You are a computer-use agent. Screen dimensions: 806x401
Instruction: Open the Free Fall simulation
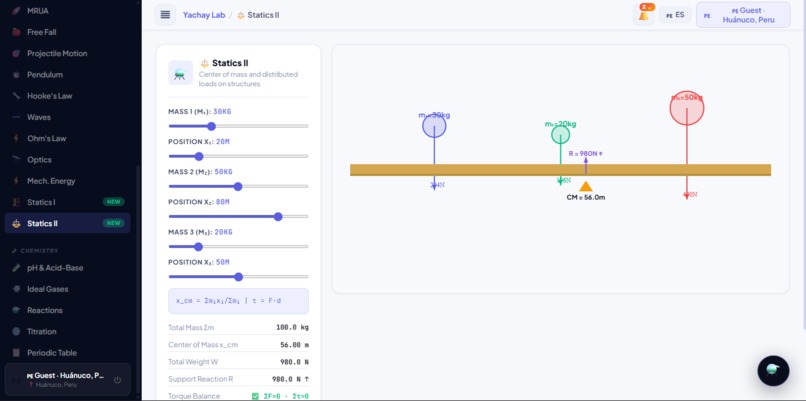67,32
